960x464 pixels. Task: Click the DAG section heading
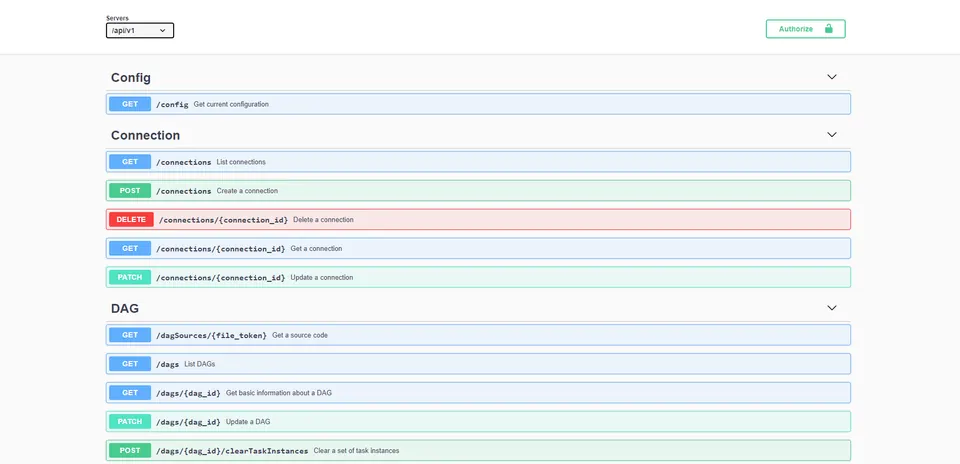tap(125, 309)
